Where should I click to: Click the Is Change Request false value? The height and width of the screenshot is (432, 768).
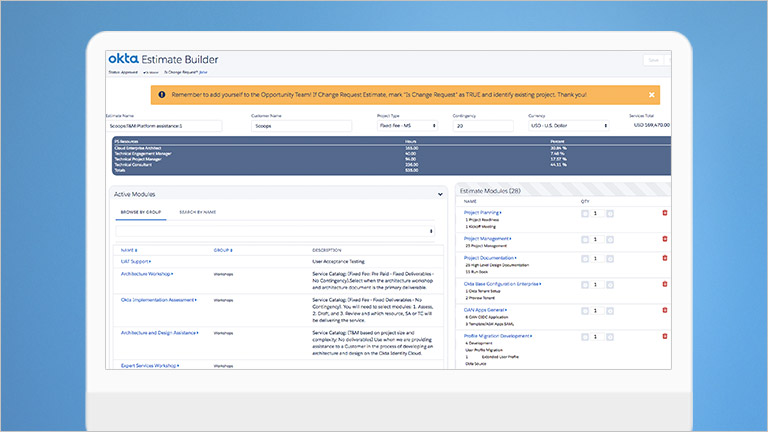[203, 72]
